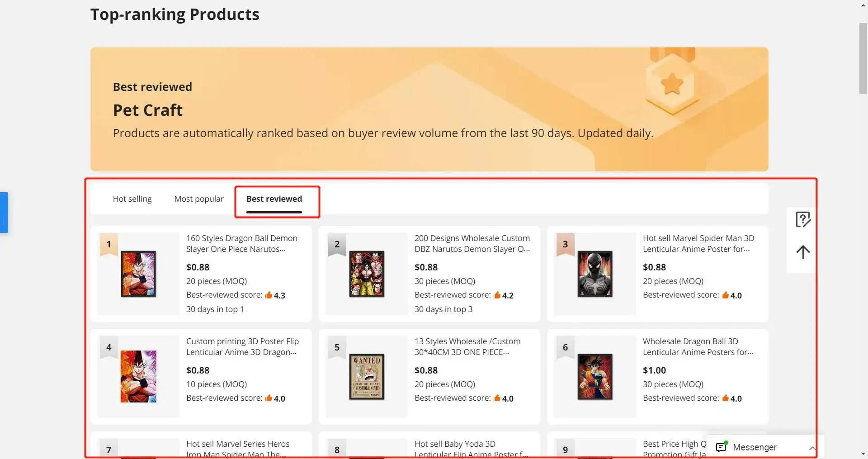Switch to the Hot selling tab

[x=132, y=199]
